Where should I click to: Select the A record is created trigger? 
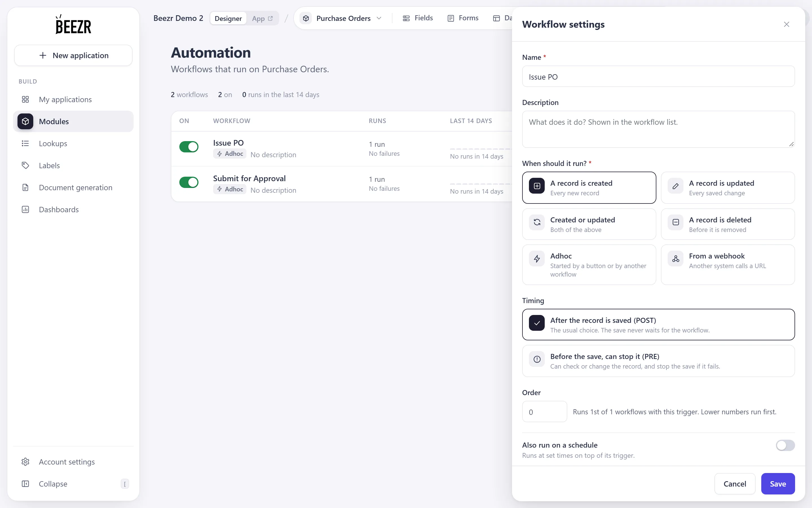pyautogui.click(x=589, y=187)
